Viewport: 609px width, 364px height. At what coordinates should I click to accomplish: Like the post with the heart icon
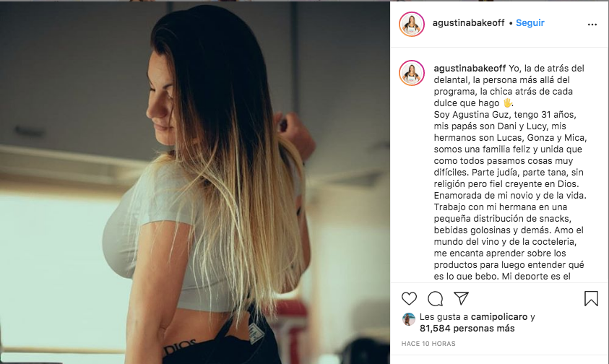coord(409,299)
